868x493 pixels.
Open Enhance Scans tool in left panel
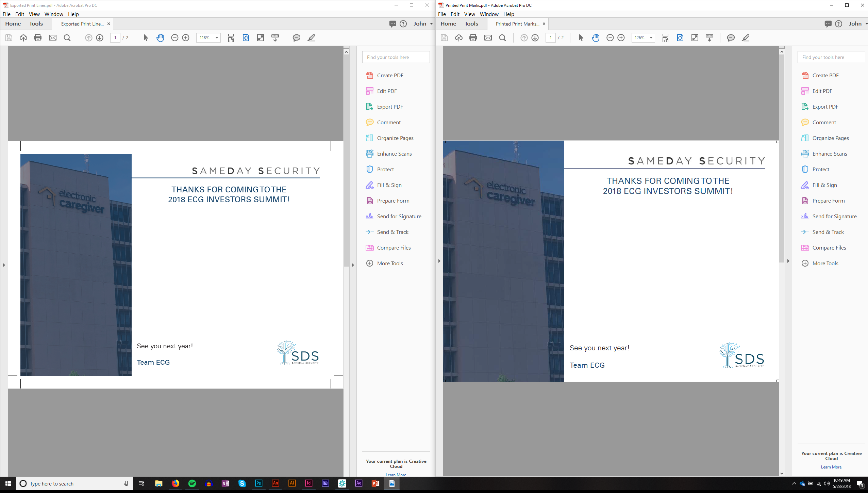(394, 154)
